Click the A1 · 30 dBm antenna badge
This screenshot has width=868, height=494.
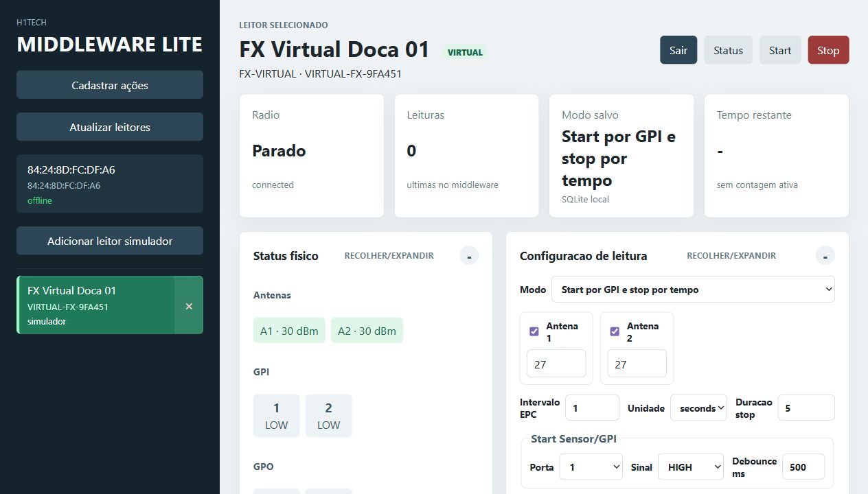(289, 331)
